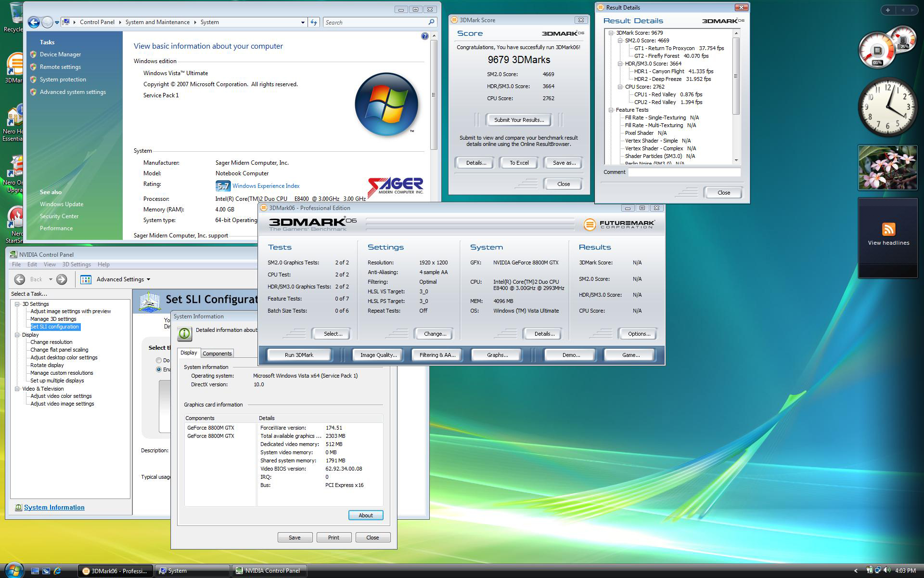Click the Comment input field
The height and width of the screenshot is (578, 924).
[x=684, y=172]
